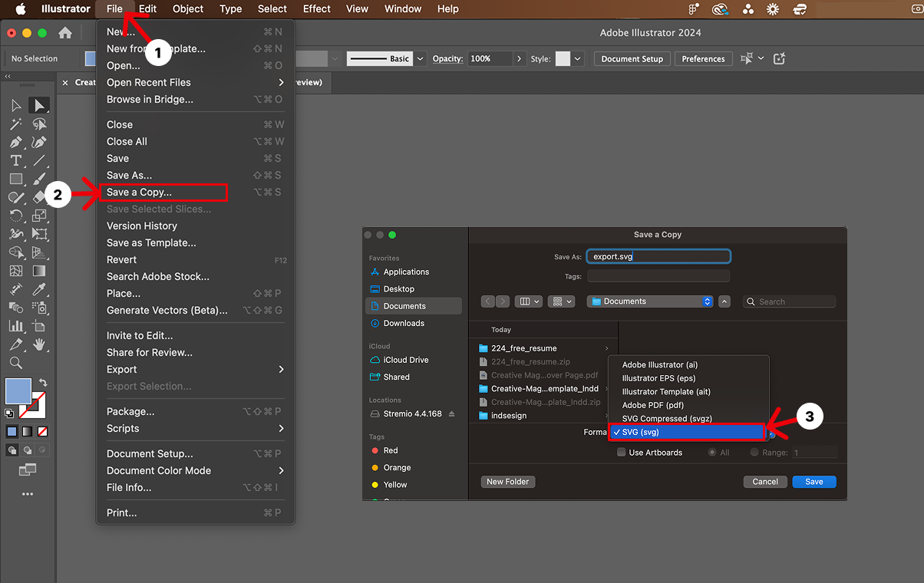Screen dimensions: 924x583
Task: Select the Mesh tool
Action: (16, 271)
